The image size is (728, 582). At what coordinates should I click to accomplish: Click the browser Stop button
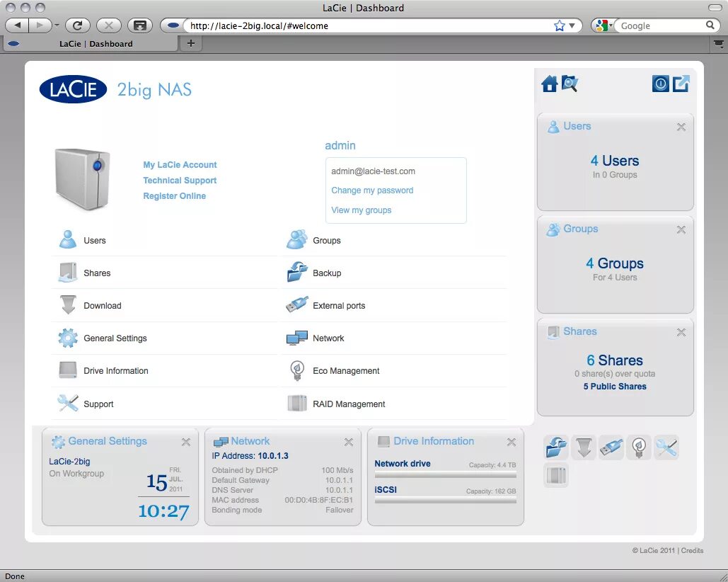(109, 25)
